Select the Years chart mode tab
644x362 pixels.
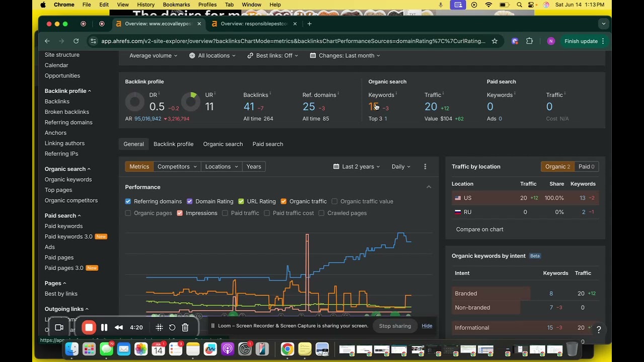click(254, 166)
